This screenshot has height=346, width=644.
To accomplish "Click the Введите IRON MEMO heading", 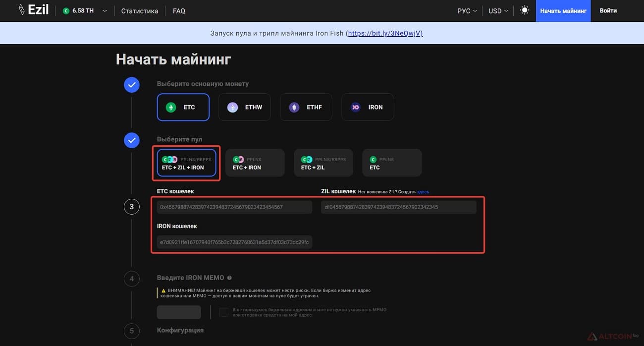I will (191, 278).
